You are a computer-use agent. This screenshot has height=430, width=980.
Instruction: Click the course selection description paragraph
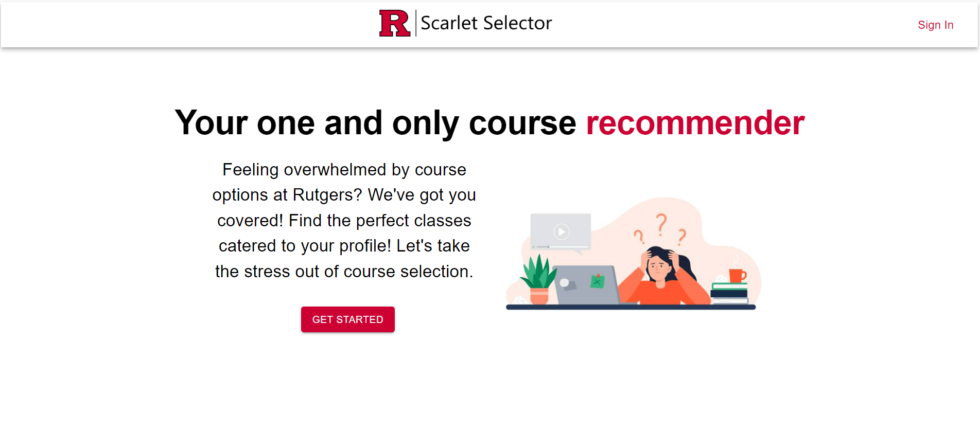coord(345,220)
